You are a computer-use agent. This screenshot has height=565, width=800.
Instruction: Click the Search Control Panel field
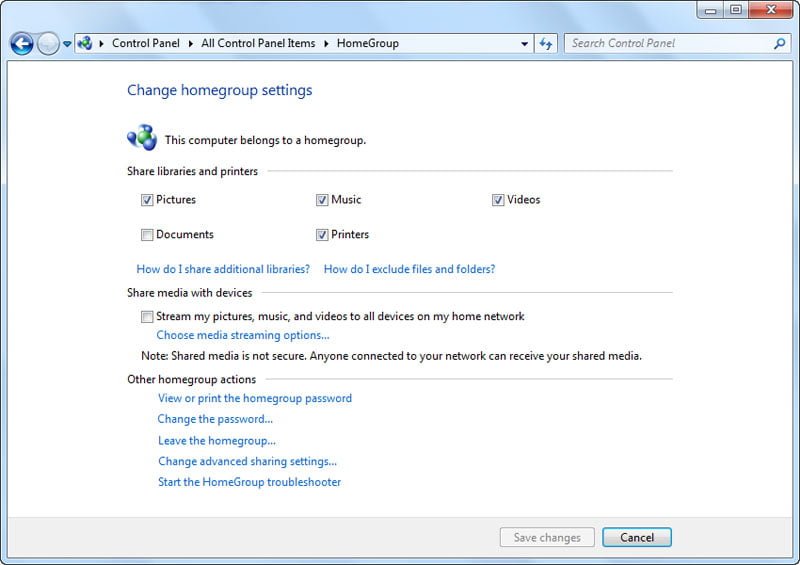tap(667, 44)
